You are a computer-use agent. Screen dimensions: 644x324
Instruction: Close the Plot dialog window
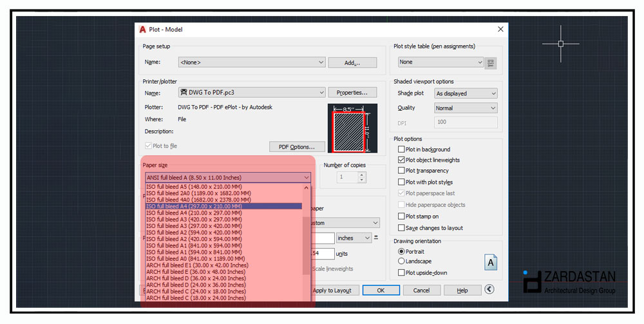coord(500,30)
